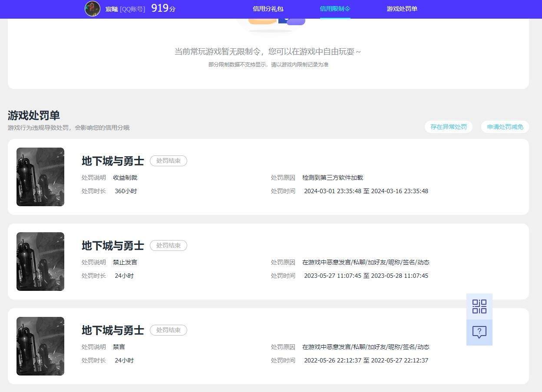Click game thumbnail of 禁止发言 record
This screenshot has width=542, height=392.
point(40,261)
